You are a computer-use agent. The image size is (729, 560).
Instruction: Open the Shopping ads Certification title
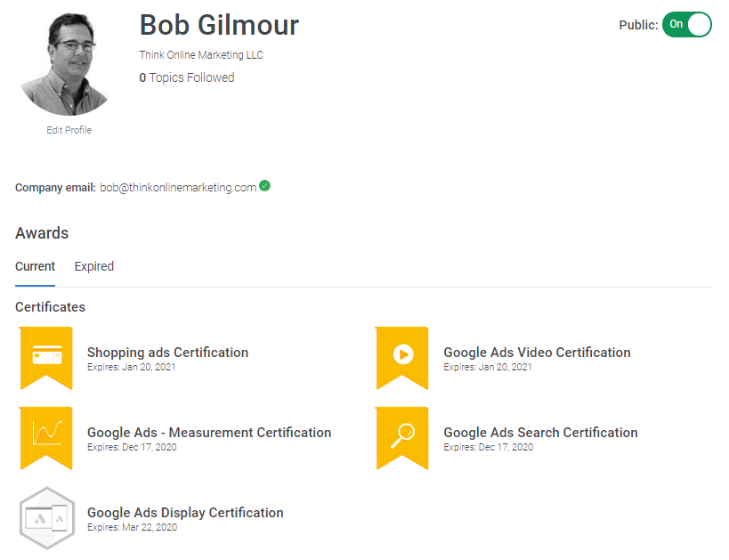tap(167, 353)
